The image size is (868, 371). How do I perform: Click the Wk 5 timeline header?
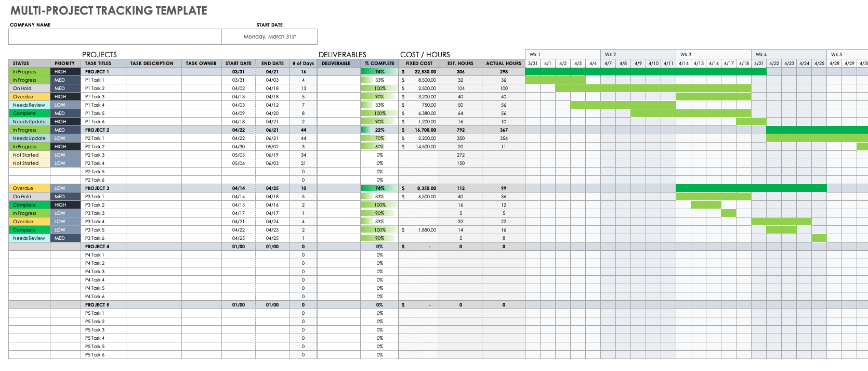click(x=847, y=54)
